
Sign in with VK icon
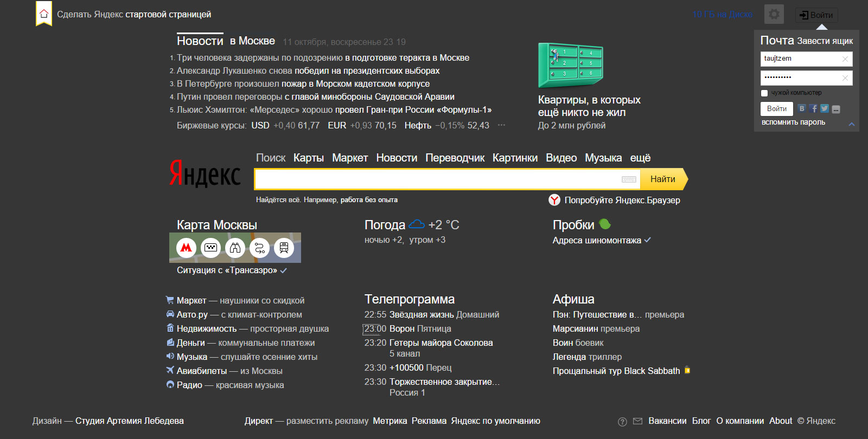click(x=802, y=109)
